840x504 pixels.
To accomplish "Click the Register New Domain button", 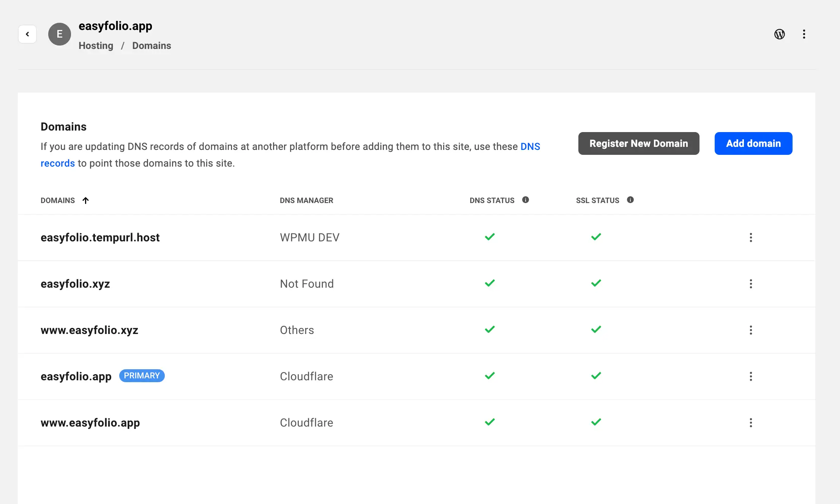I will tap(639, 143).
